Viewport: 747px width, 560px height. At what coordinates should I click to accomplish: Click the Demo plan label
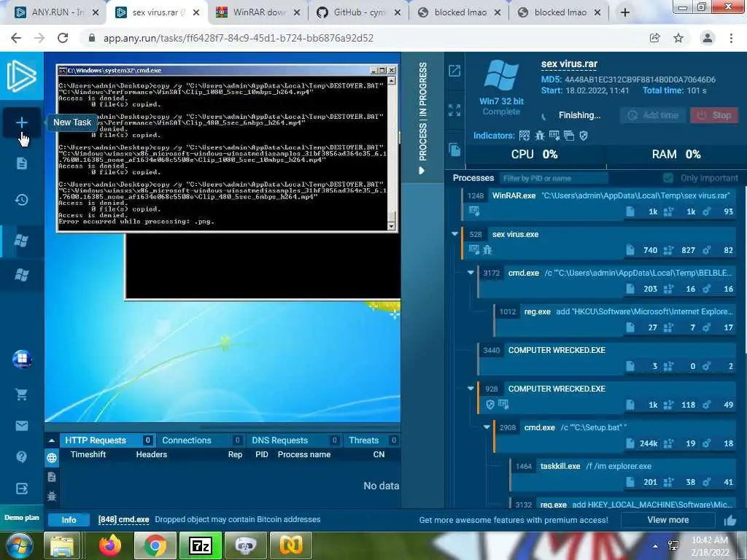pos(21,518)
